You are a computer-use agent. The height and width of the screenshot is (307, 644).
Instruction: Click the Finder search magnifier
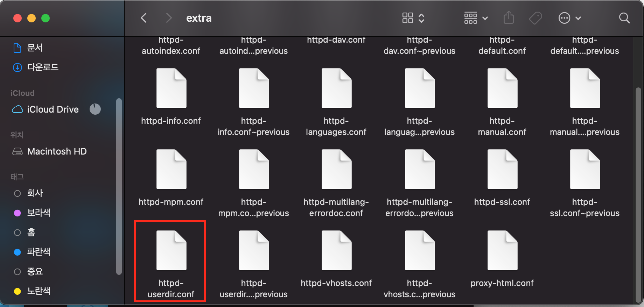point(624,18)
